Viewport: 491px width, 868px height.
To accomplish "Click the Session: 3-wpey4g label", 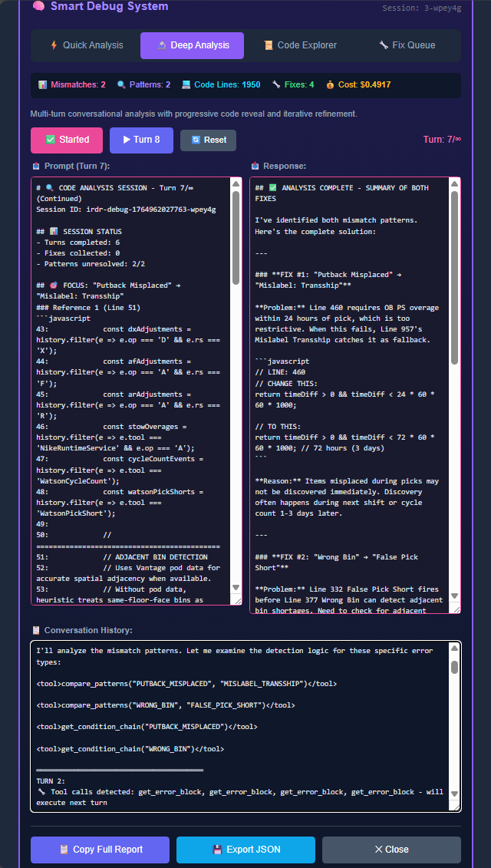I will point(422,8).
